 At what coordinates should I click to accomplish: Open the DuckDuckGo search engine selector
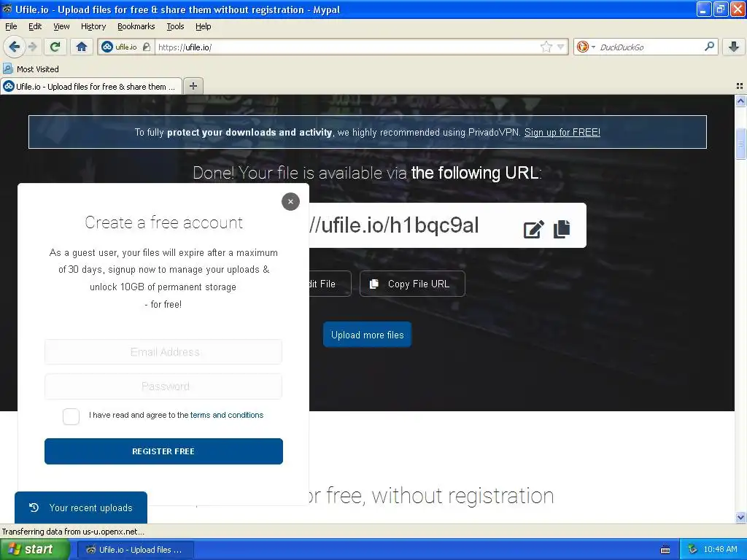pos(586,47)
